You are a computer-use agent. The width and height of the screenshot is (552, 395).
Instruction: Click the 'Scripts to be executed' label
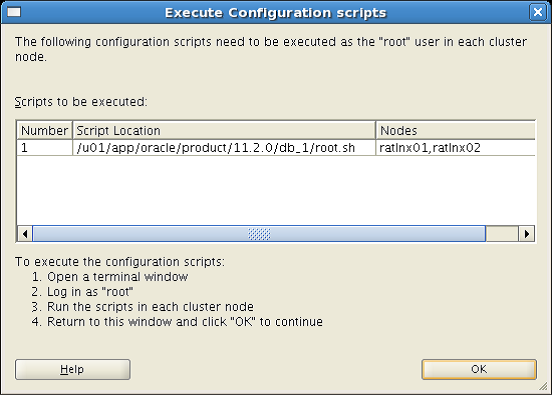click(81, 102)
